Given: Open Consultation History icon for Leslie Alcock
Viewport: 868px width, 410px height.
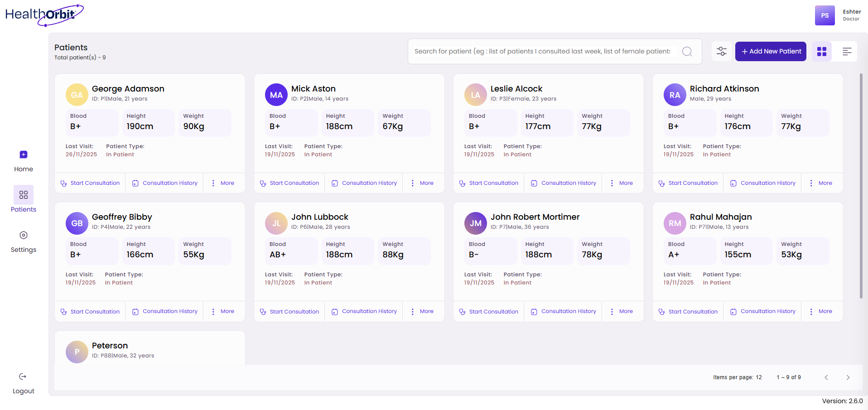Looking at the screenshot, I should pyautogui.click(x=534, y=183).
